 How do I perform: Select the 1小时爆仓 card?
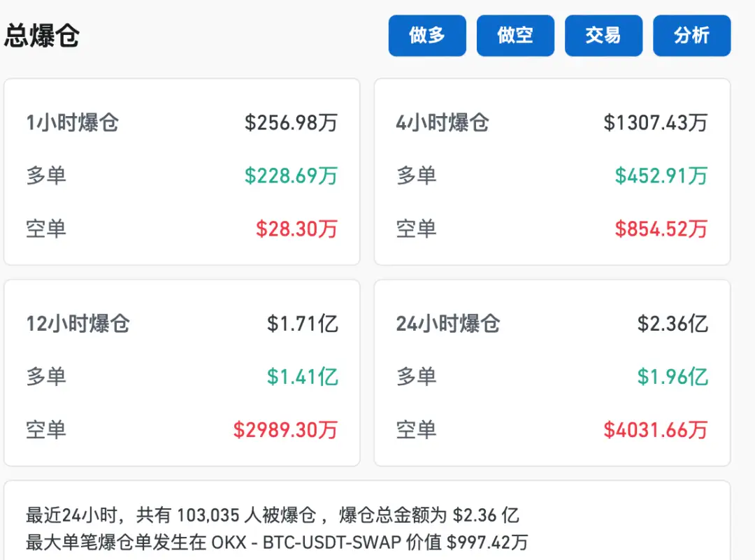click(182, 171)
